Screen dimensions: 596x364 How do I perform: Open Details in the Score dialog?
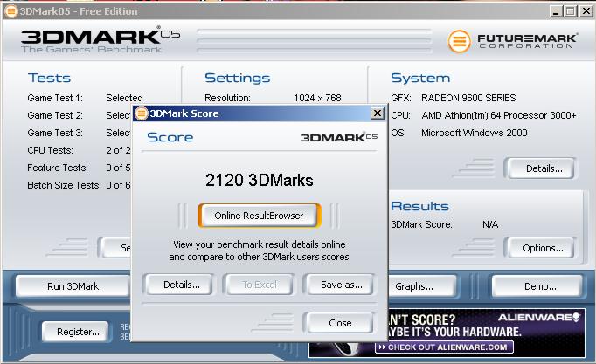pyautogui.click(x=182, y=285)
